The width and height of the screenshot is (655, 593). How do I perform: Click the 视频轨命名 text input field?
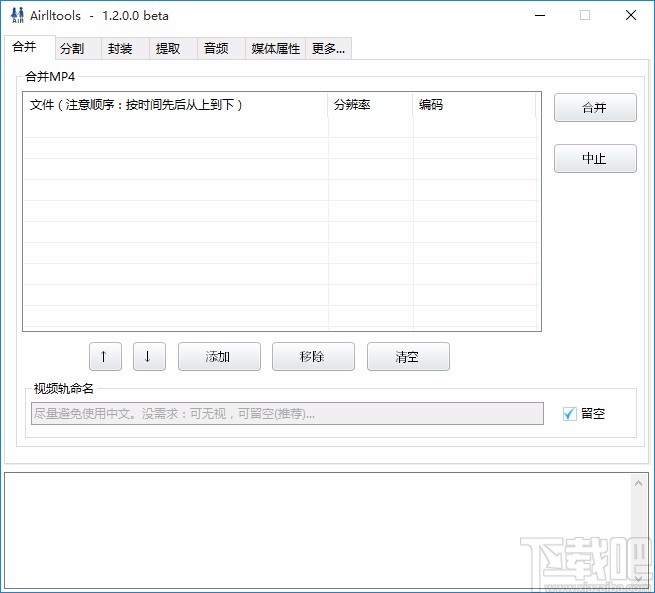click(x=287, y=414)
